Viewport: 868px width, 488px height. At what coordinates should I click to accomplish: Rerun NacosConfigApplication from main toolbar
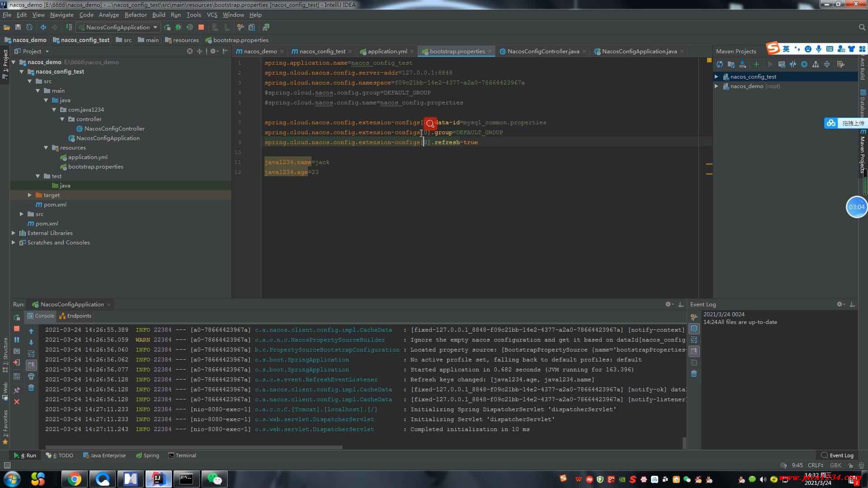click(167, 28)
